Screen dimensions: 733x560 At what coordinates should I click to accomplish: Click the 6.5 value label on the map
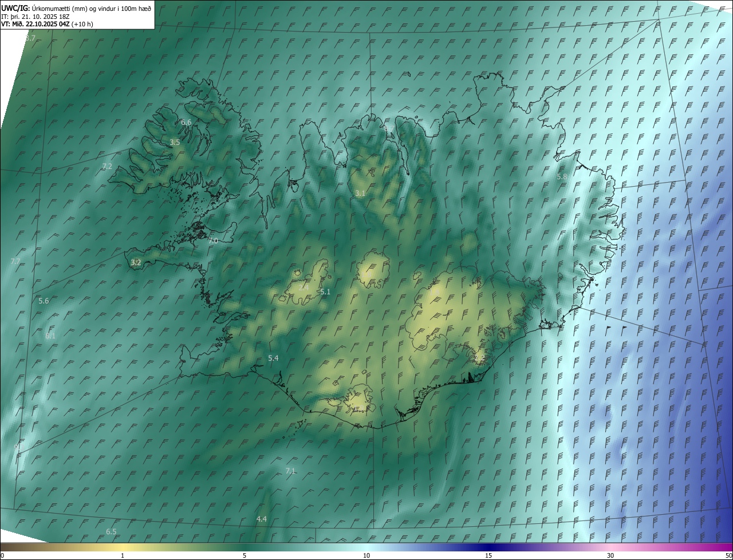click(111, 531)
